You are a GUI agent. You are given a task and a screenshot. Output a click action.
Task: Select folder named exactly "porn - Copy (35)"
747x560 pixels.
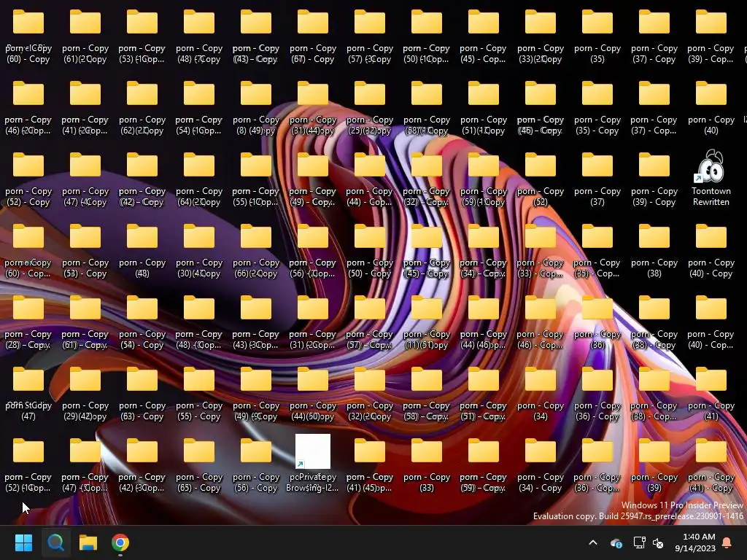pos(597,35)
